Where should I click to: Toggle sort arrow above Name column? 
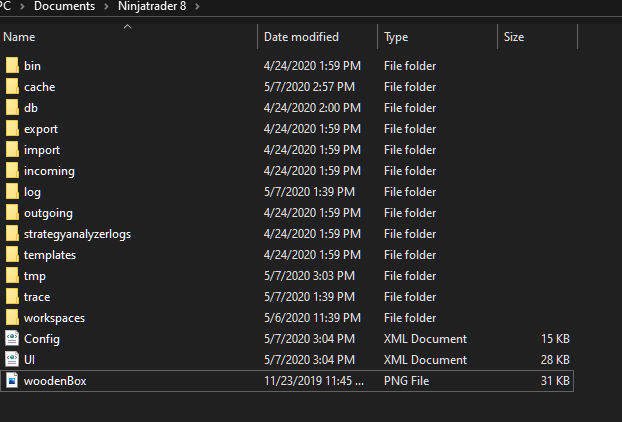point(127,26)
